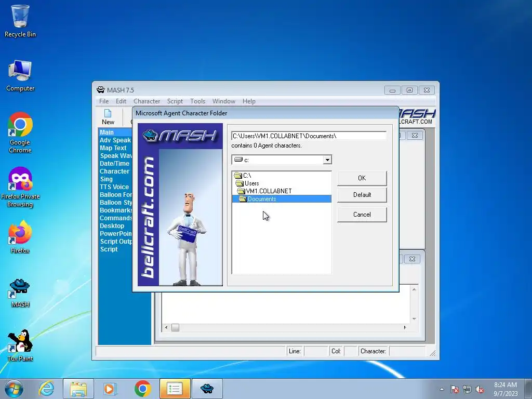Click the New document toolbar icon

point(108,117)
